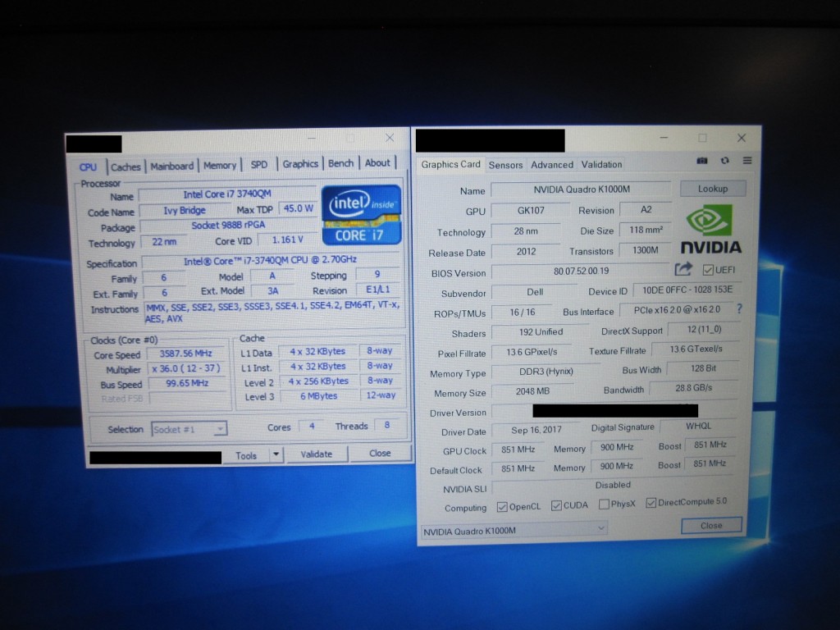Click the Package value Socket 988B rPGA
840x630 pixels.
point(228,225)
